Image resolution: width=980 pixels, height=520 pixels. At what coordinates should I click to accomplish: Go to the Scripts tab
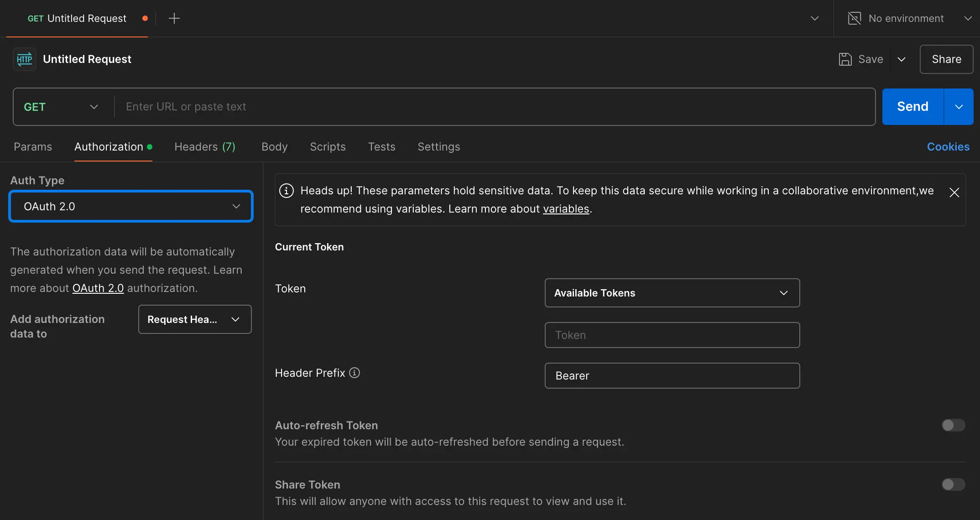click(x=328, y=147)
